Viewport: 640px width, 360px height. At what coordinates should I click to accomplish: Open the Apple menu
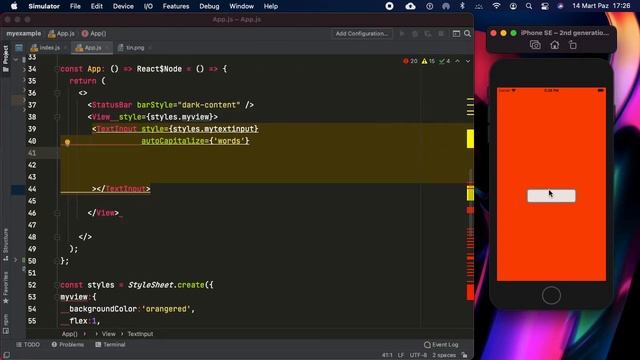tap(14, 6)
